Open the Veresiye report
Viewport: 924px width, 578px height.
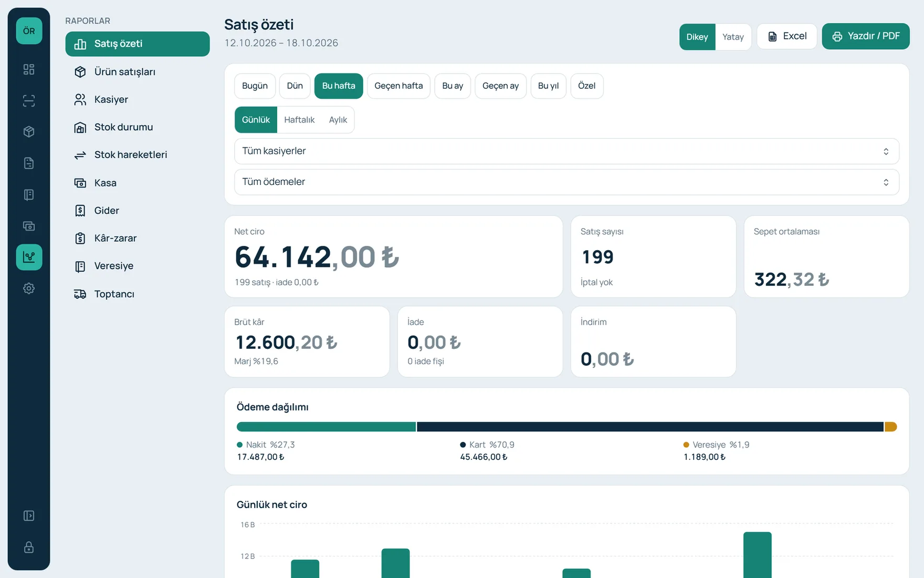pos(138,266)
